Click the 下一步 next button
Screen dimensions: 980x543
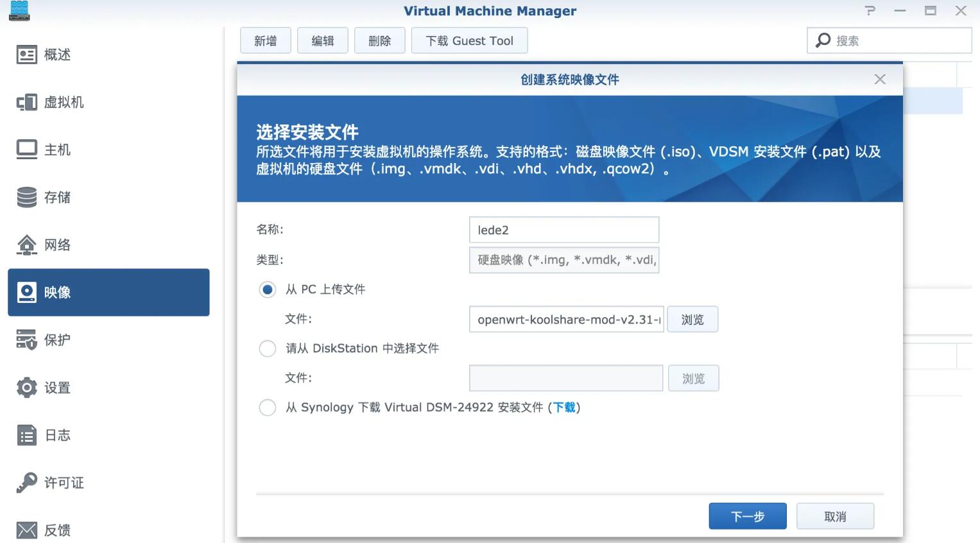click(x=747, y=516)
